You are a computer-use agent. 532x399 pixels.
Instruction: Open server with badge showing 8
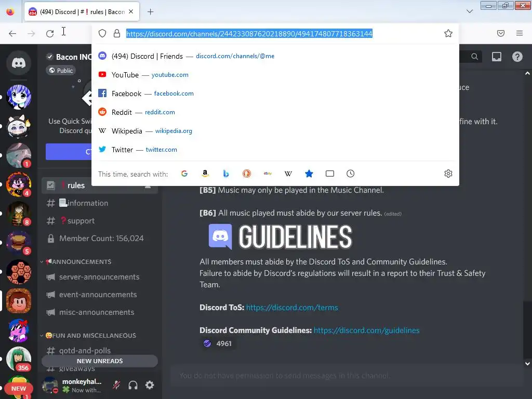(19, 214)
